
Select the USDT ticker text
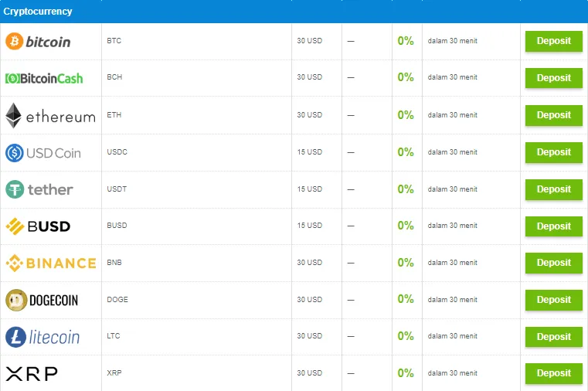pos(117,189)
